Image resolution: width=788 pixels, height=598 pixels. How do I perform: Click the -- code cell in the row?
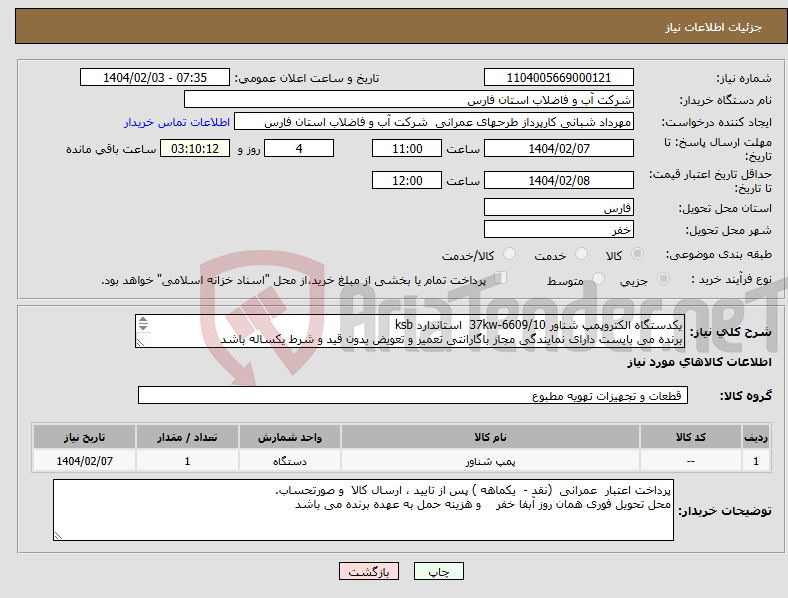(x=691, y=461)
